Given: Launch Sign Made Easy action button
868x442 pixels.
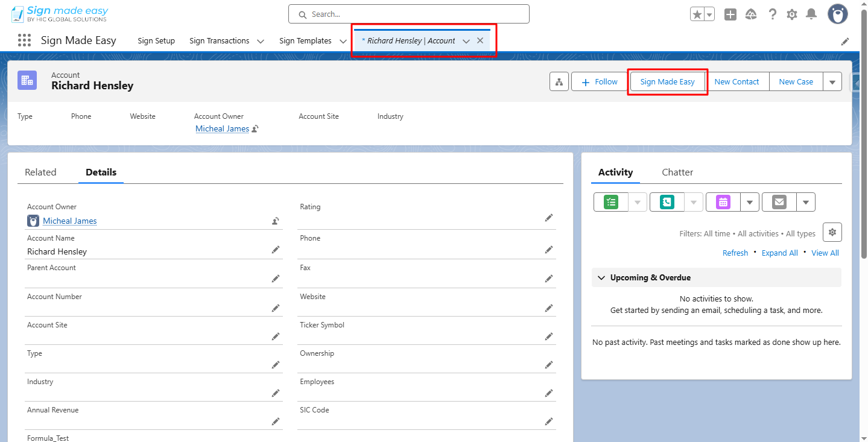Looking at the screenshot, I should (x=667, y=81).
